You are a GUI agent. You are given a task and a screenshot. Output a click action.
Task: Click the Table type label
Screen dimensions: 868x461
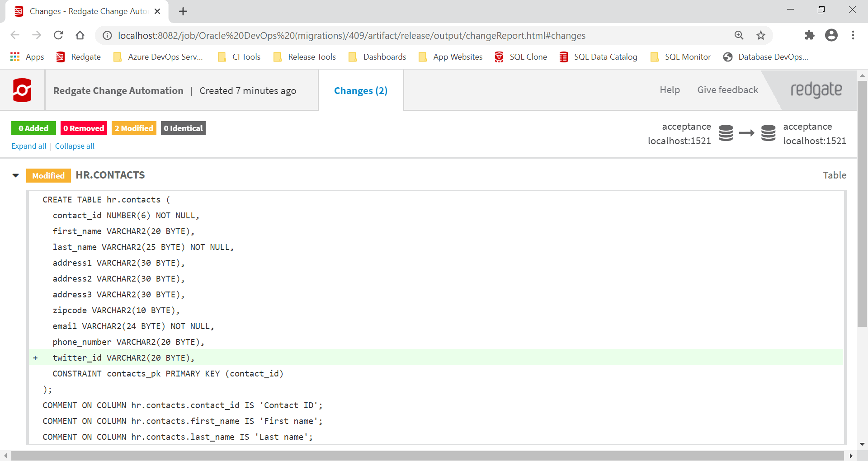point(835,175)
